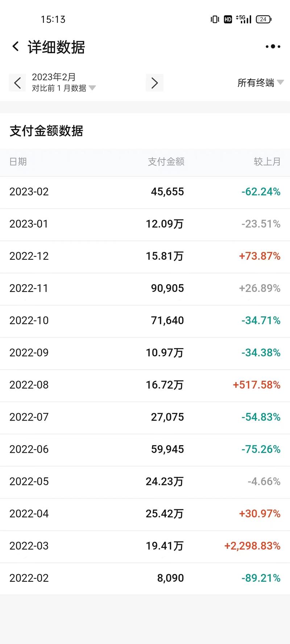Click the back arrow to return

[15, 46]
